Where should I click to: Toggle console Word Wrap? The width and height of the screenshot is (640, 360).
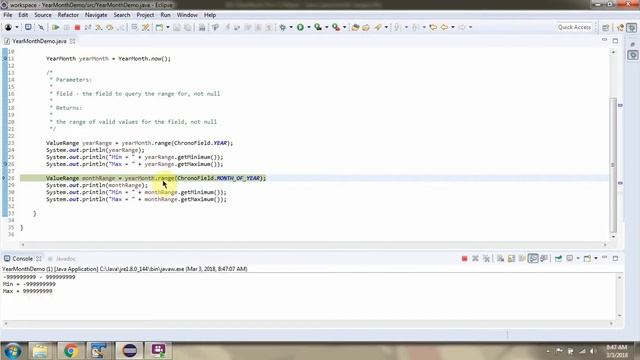point(522,258)
